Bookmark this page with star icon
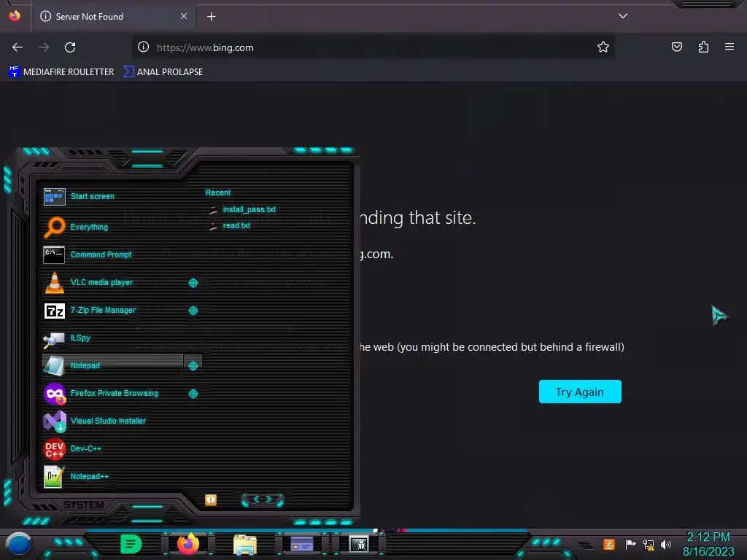The width and height of the screenshot is (747, 560). tap(603, 47)
